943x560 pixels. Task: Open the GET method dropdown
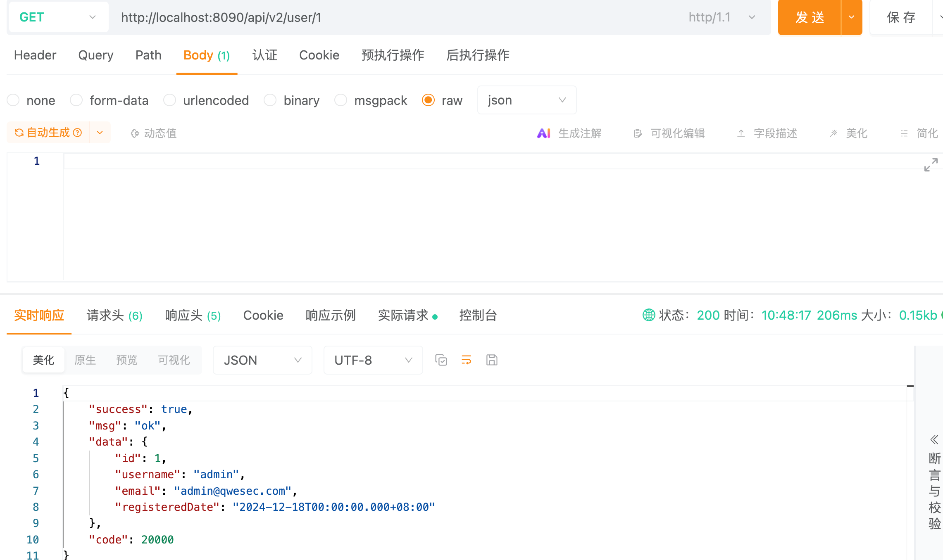click(x=59, y=17)
